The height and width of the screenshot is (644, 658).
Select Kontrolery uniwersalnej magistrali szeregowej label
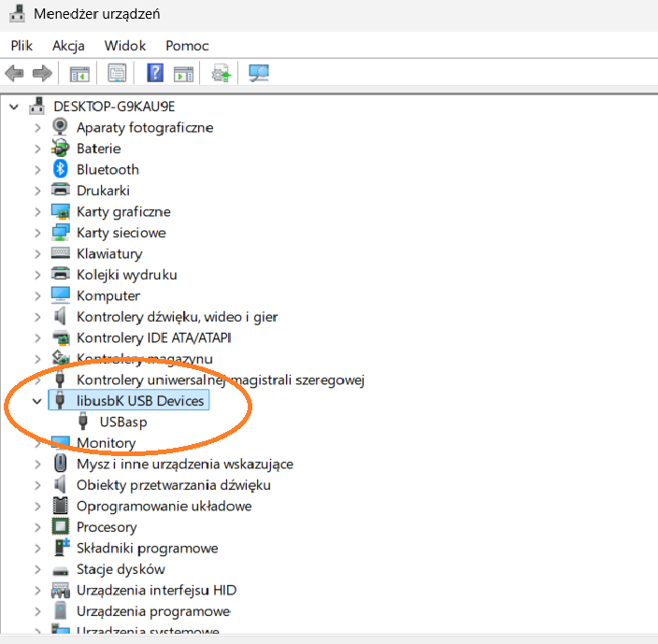click(221, 379)
